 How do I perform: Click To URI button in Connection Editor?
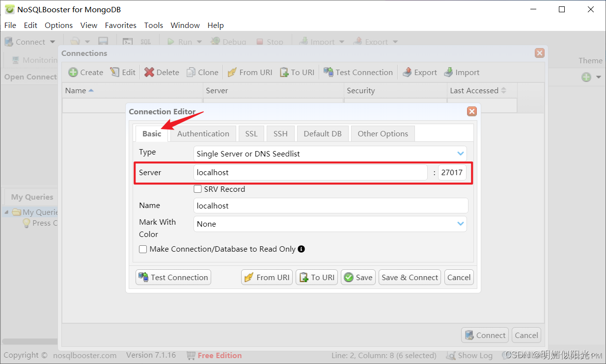(x=317, y=277)
